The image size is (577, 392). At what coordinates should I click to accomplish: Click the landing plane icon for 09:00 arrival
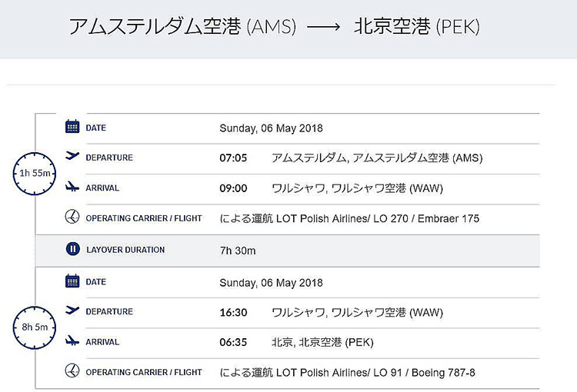72,187
